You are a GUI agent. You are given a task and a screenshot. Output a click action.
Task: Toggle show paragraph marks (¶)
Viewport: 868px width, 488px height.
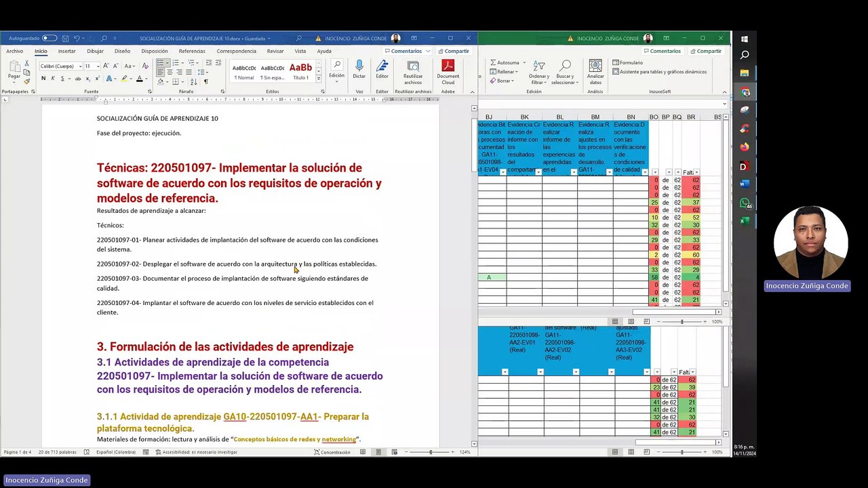(x=205, y=81)
